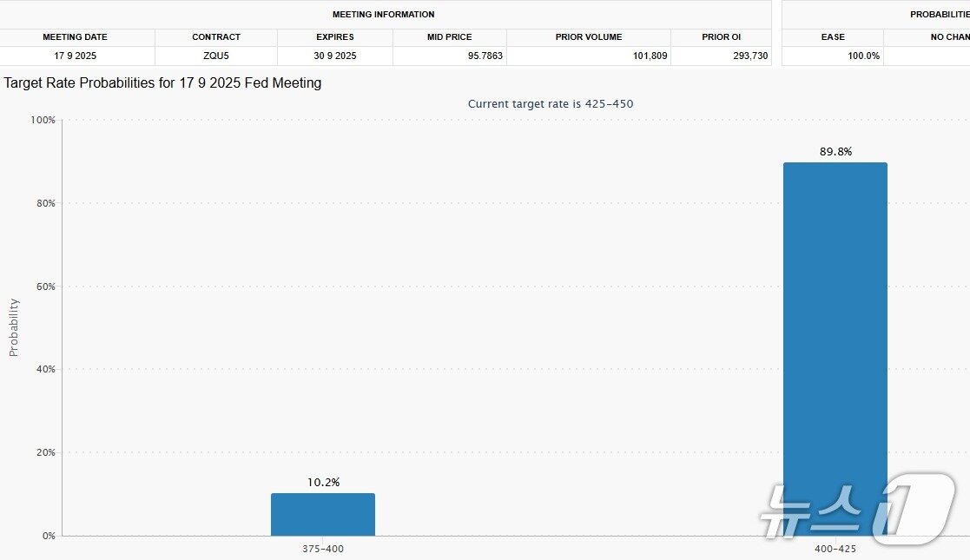The width and height of the screenshot is (970, 560).
Task: Select the MEETING DATE column header
Action: click(76, 37)
